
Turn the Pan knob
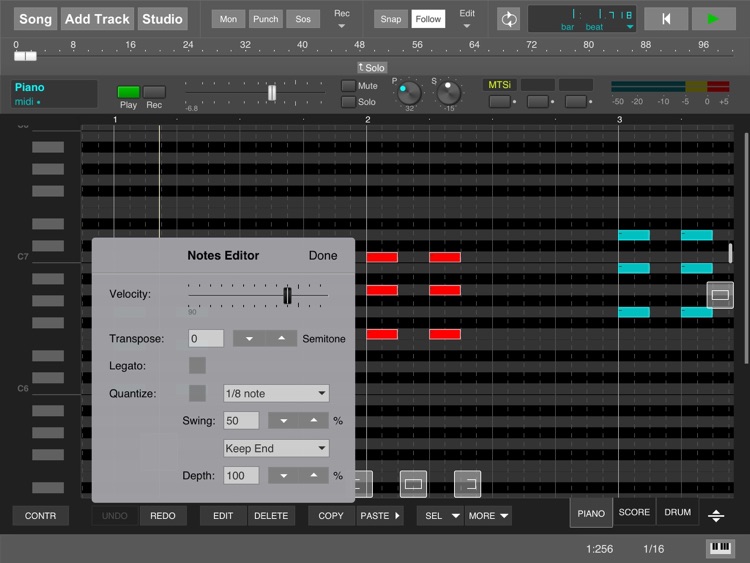408,93
